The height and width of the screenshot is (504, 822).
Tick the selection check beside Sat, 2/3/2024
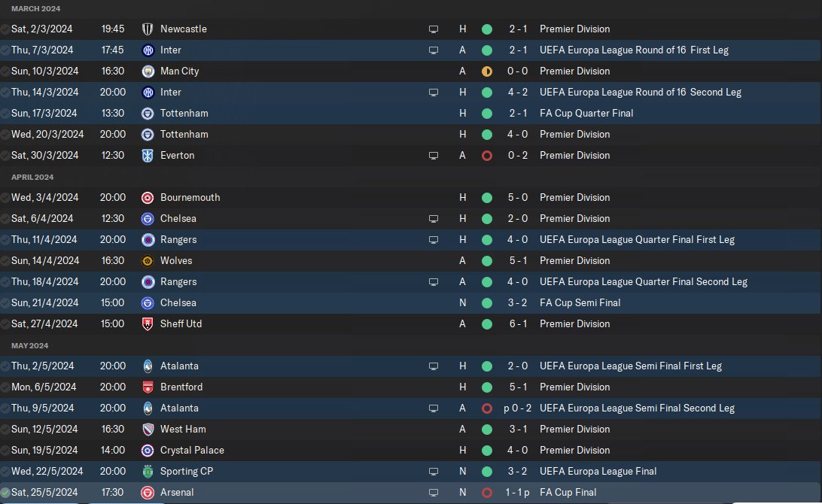pos(5,29)
